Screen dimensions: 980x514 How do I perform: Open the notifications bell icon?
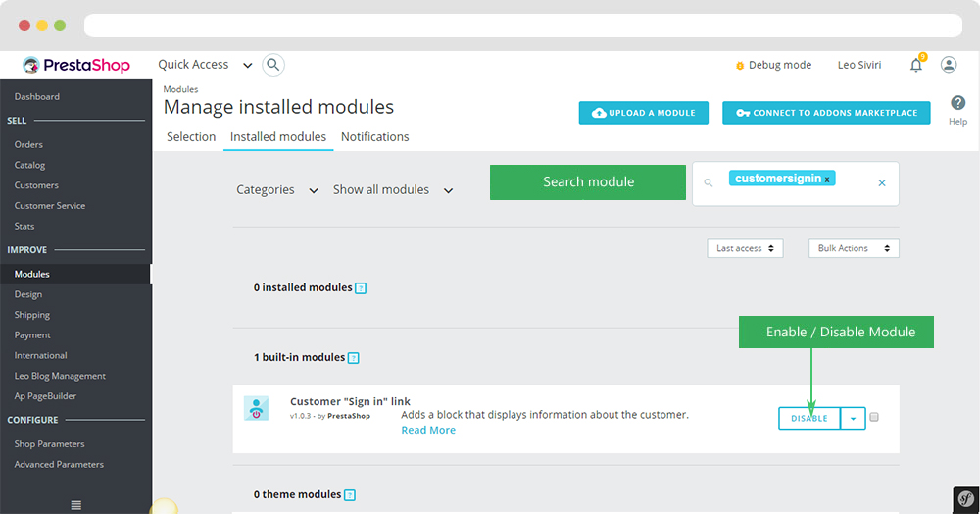915,66
